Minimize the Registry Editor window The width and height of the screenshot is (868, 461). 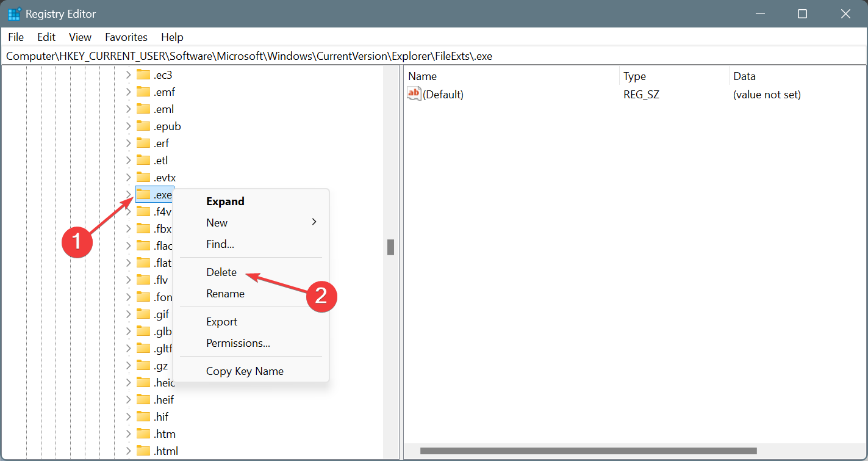click(x=760, y=13)
